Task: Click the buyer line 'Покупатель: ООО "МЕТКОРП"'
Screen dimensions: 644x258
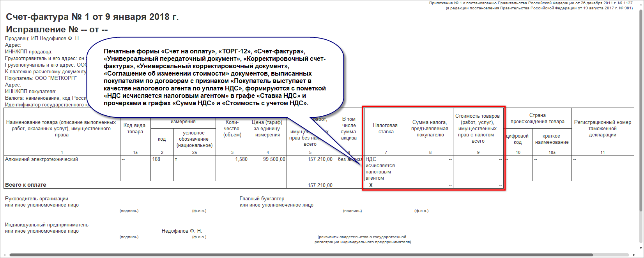Action: [41, 78]
